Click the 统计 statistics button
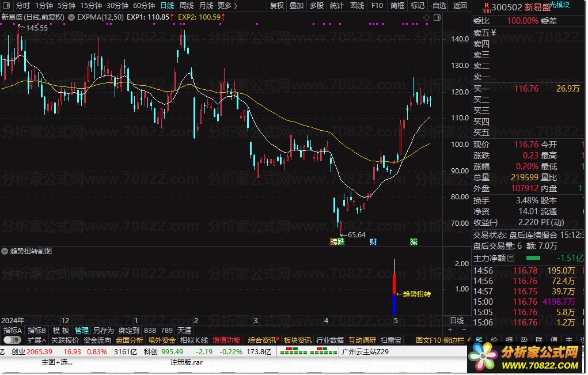Screen dimensions: 588x375 pyautogui.click(x=337, y=6)
